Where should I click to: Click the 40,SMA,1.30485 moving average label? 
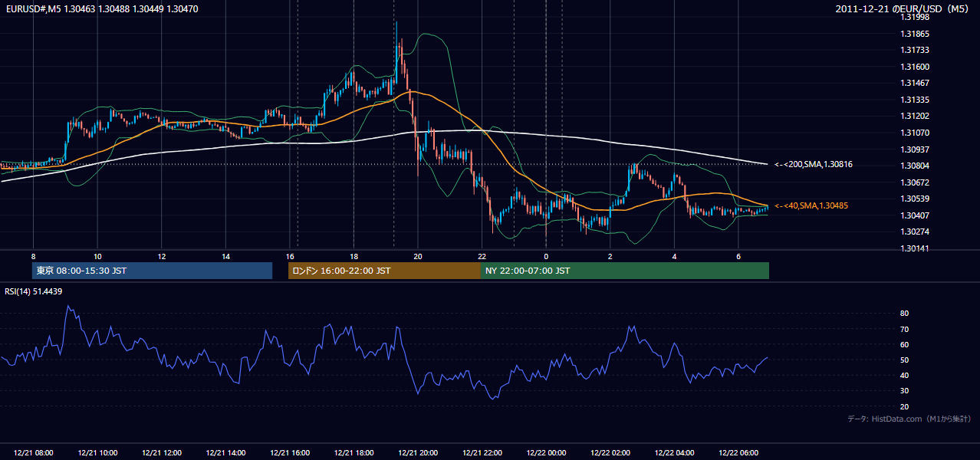811,205
